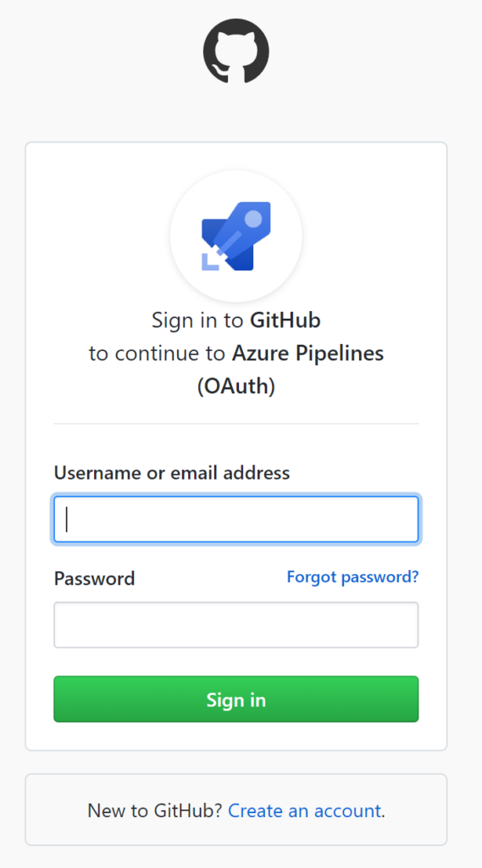Click the New to GitHub? text
Viewport: 482px width, 868px height.
155,810
